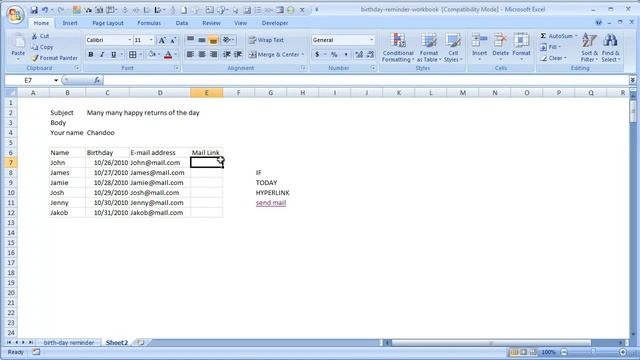Center text horizontally
Screen dimensions: 640x360
click(x=202, y=54)
